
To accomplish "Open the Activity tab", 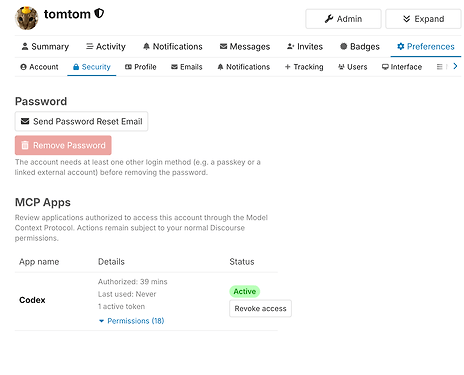I will point(106,47).
